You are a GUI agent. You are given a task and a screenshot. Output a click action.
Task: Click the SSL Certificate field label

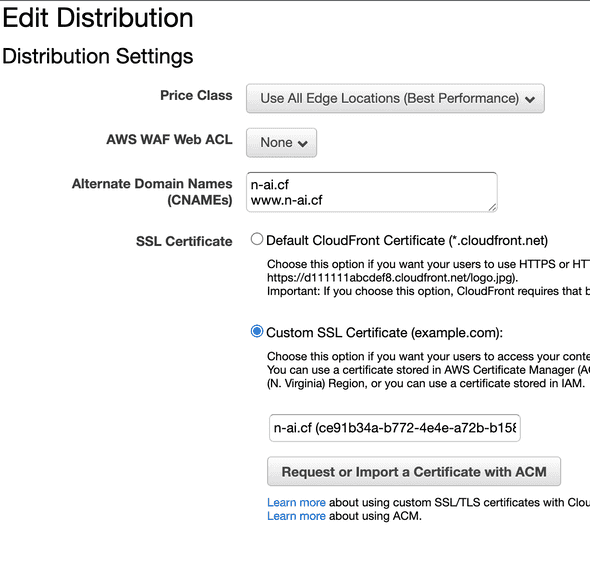coord(184,241)
